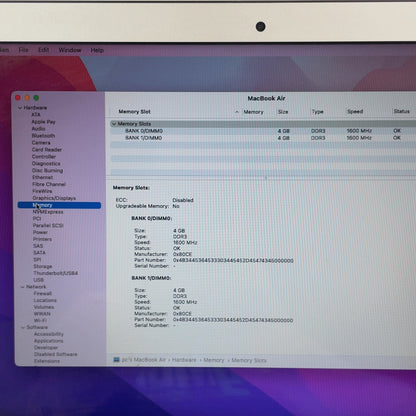Sort by the Type column header
Image resolution: width=416 pixels, height=416 pixels.
pos(318,112)
